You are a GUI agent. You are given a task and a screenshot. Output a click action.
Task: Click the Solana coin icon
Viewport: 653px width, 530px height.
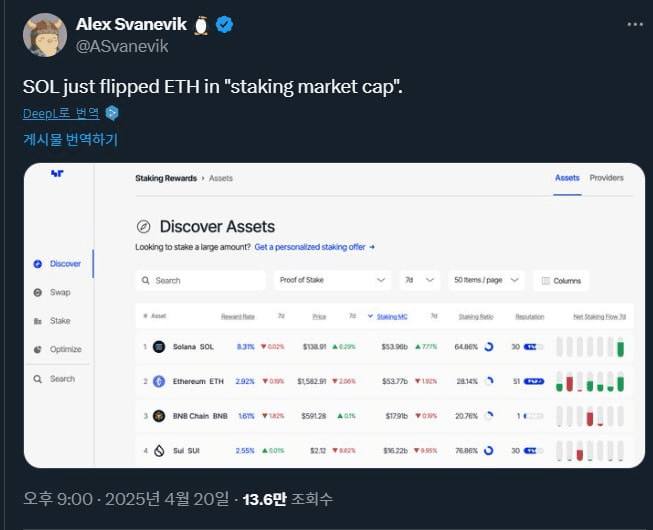pyautogui.click(x=158, y=346)
